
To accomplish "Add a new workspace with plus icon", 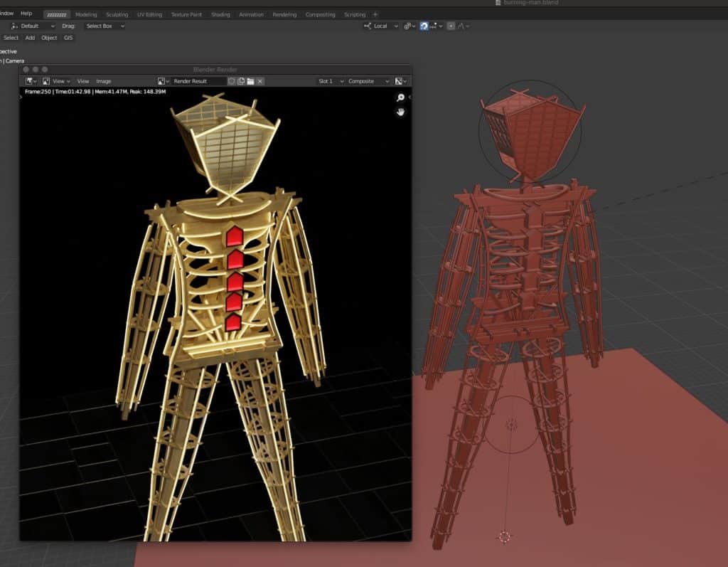I will [x=375, y=14].
